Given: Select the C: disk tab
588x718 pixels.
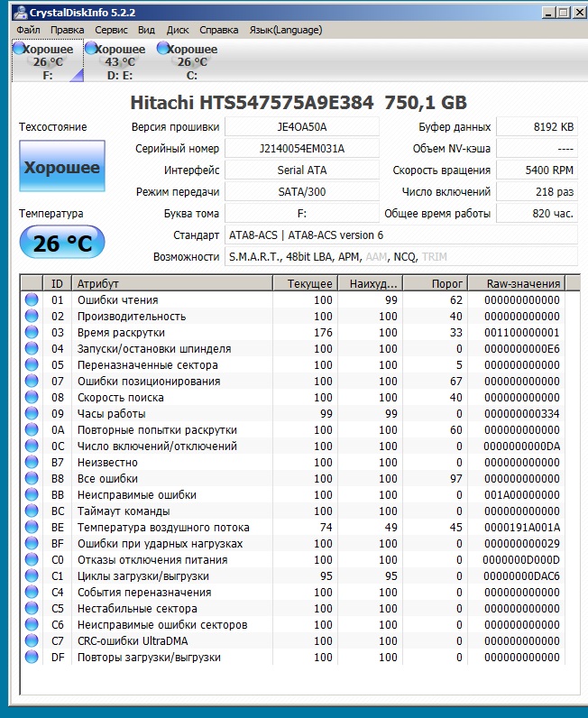Looking at the screenshot, I should tap(192, 61).
